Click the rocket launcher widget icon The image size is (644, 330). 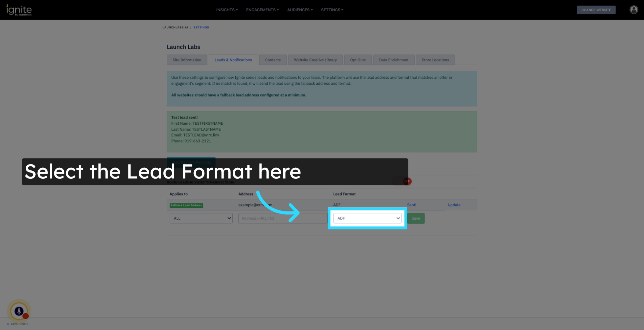coord(19,311)
